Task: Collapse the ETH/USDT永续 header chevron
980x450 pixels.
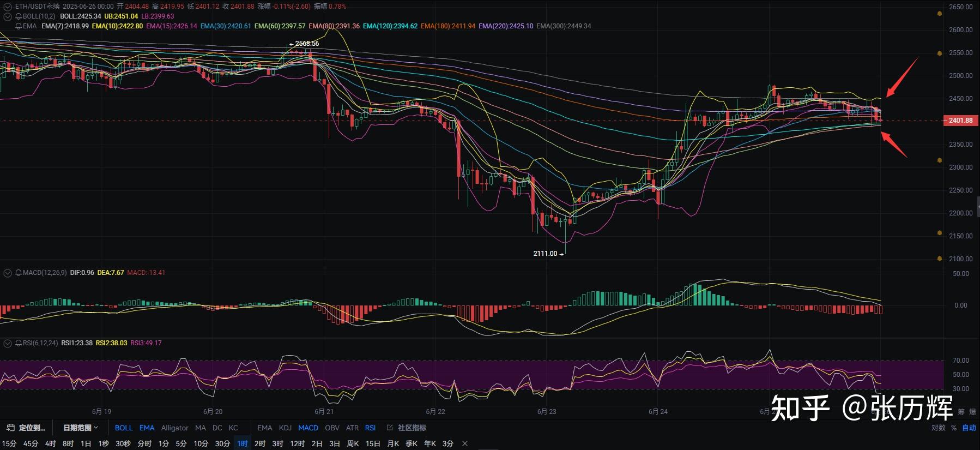Action: tap(8, 7)
